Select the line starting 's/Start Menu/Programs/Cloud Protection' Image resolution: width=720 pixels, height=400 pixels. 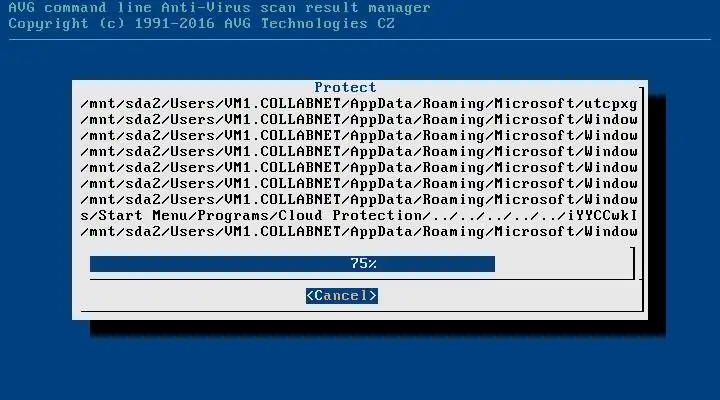pos(359,215)
